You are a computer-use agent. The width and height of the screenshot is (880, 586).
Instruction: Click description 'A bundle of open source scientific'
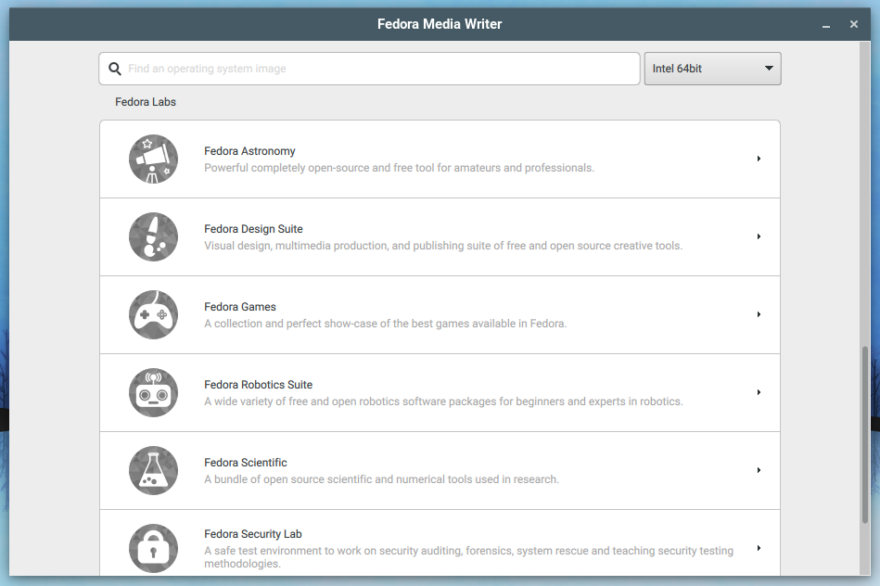point(382,479)
